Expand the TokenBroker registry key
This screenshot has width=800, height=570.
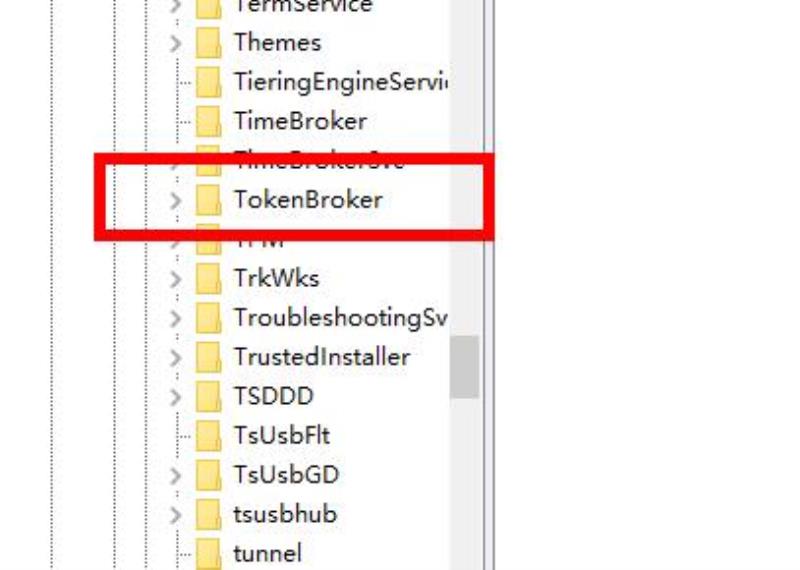coord(175,201)
